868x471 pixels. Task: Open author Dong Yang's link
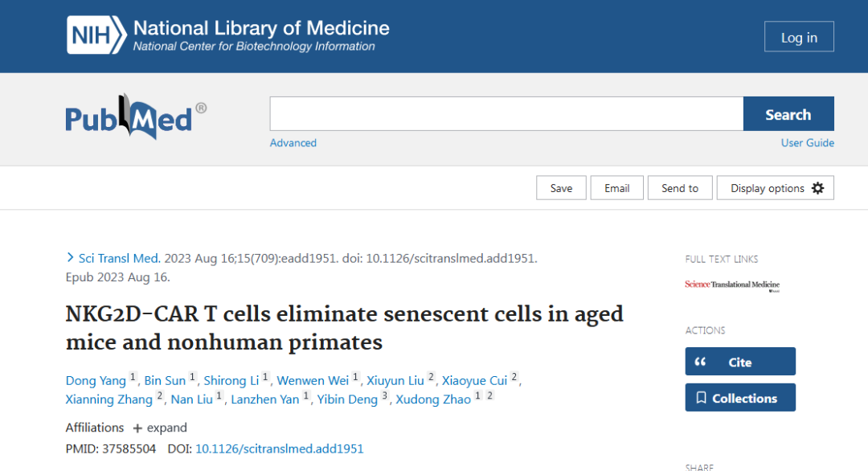96,380
